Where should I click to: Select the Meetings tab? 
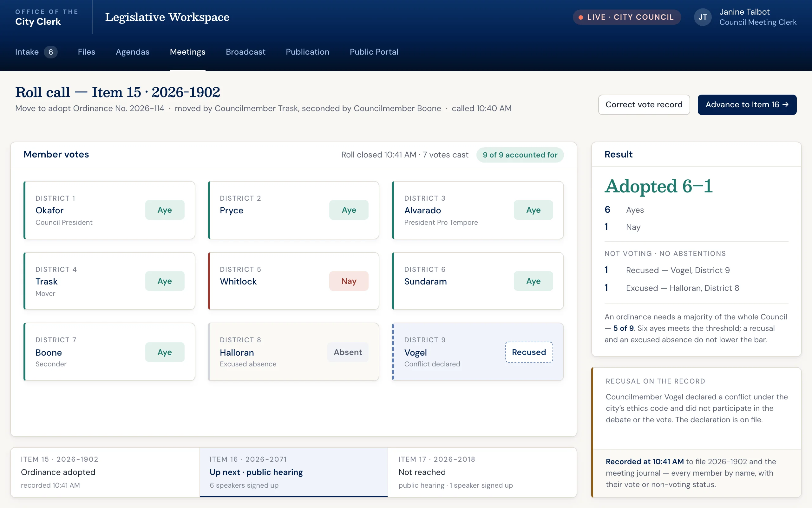coord(187,52)
